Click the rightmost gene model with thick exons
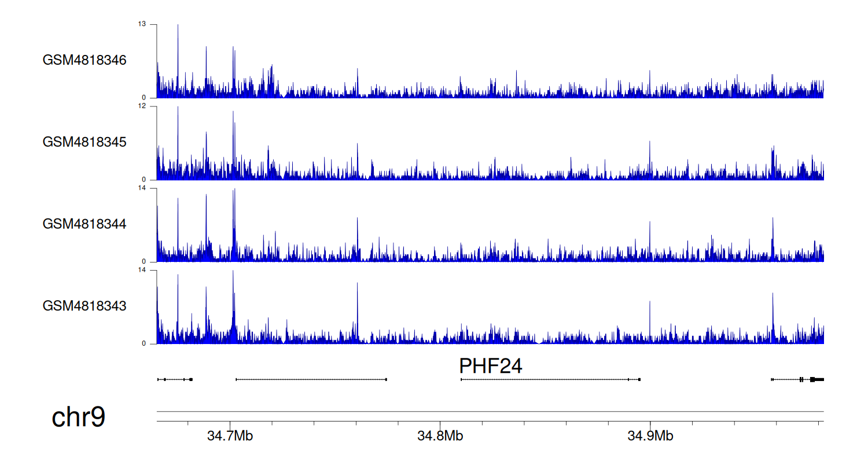This screenshot has width=868, height=451. [797, 379]
